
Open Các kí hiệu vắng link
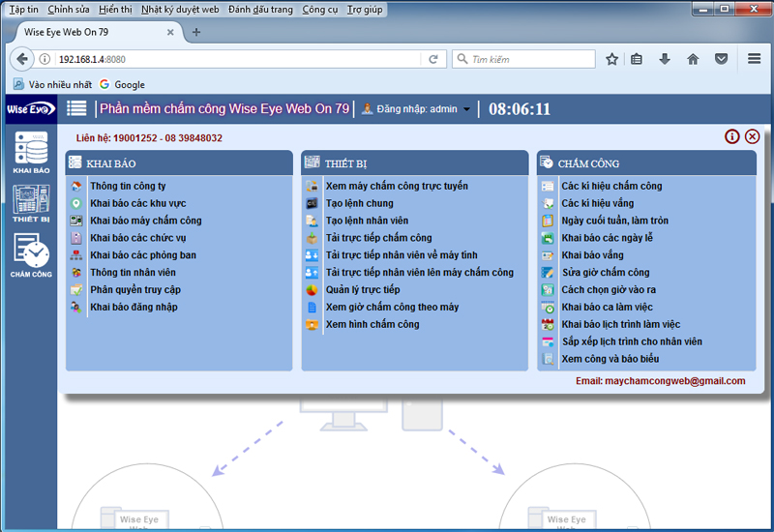[597, 203]
